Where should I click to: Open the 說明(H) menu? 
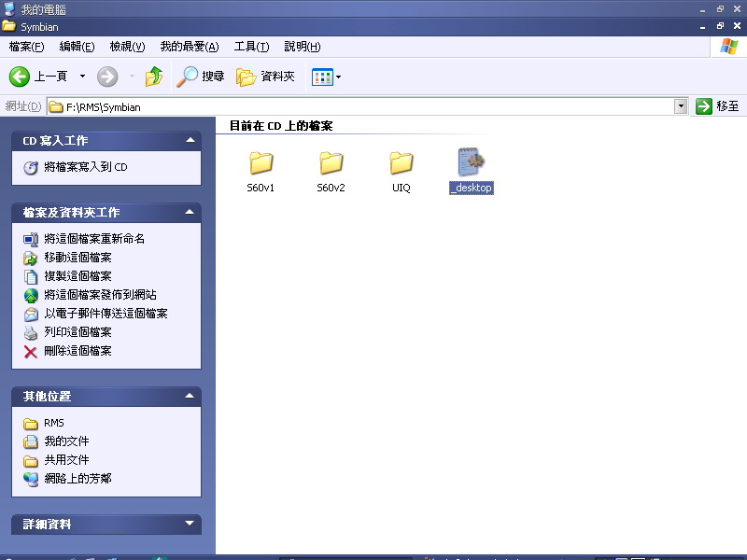[303, 47]
